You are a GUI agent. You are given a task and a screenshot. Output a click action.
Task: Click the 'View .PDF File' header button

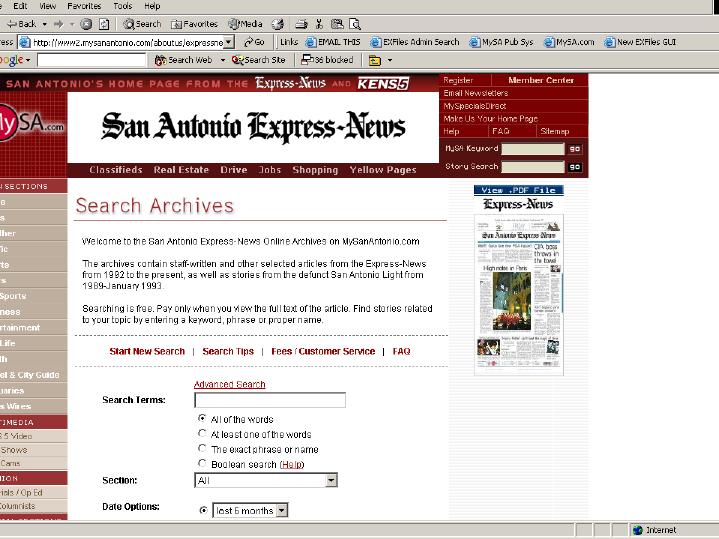pos(519,190)
